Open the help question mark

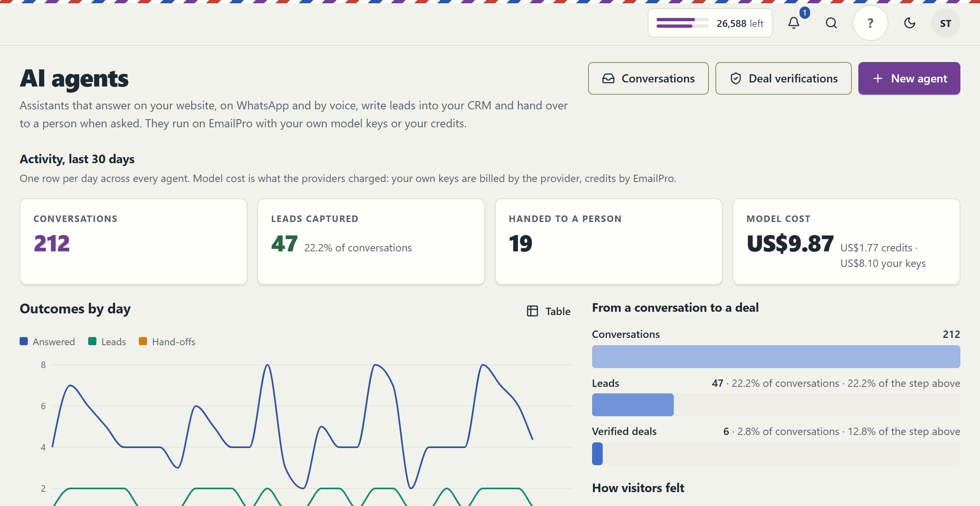point(870,23)
